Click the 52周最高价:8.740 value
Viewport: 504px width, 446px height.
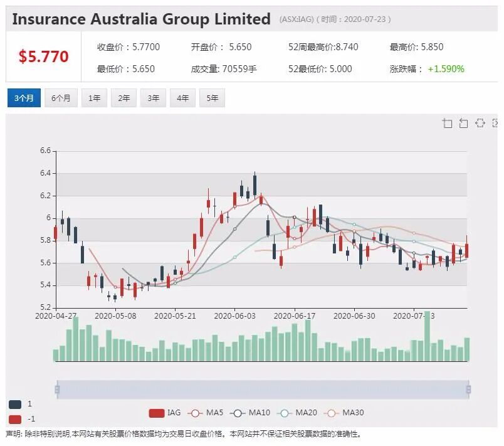pos(323,47)
